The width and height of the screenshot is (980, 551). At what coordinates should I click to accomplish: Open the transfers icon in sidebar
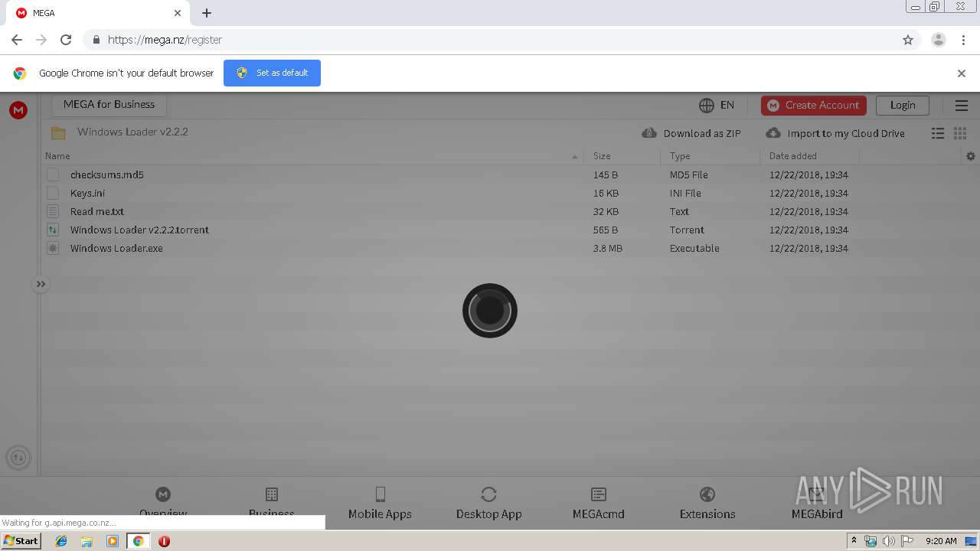click(x=18, y=458)
